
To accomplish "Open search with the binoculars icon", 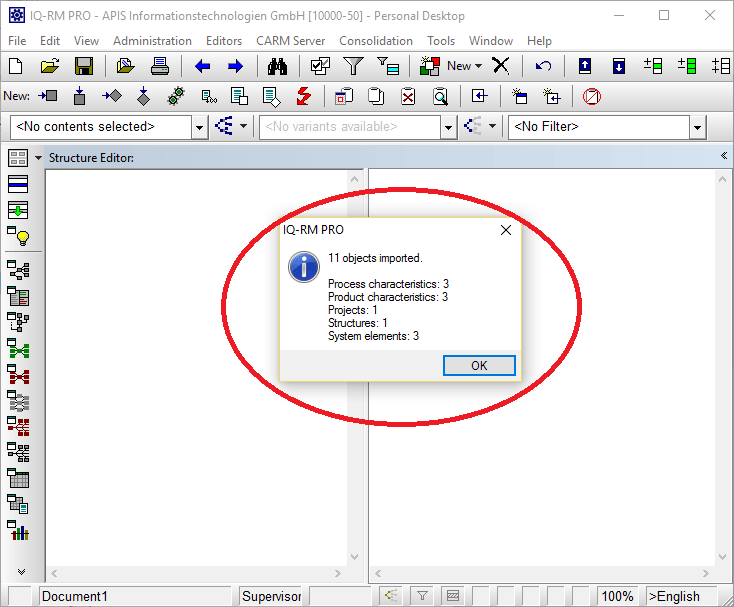I will point(277,66).
